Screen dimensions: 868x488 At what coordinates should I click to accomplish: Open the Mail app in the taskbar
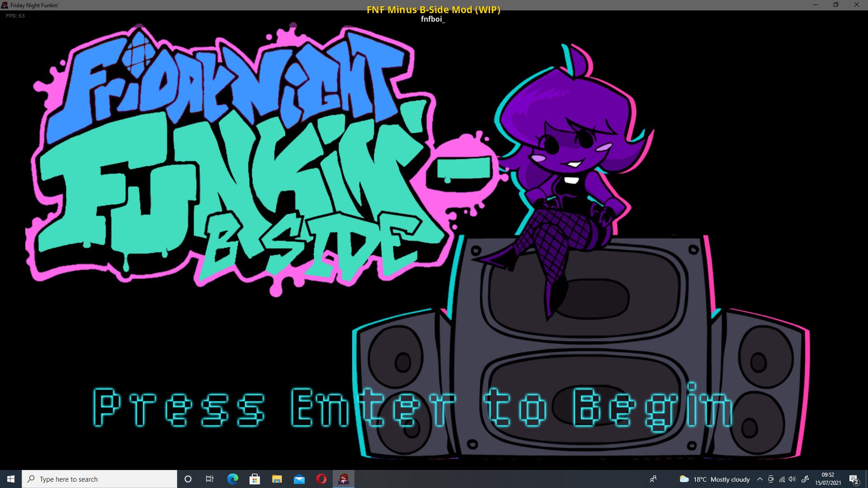[x=299, y=479]
